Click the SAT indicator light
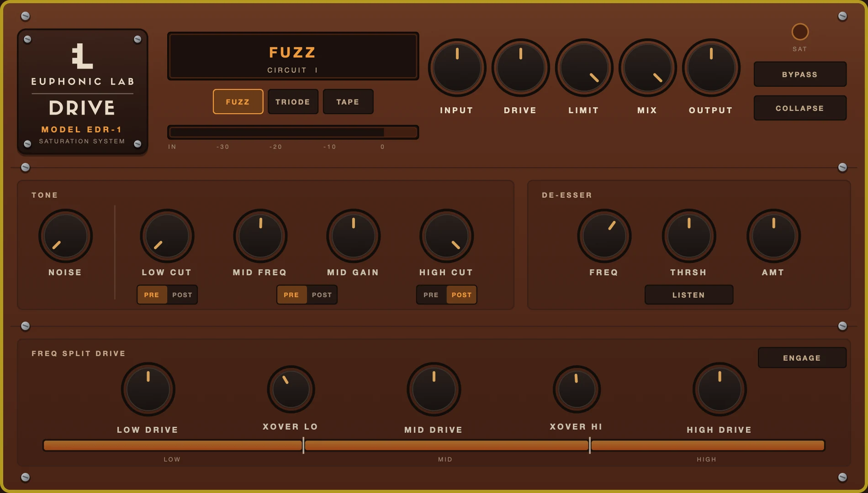Image resolution: width=868 pixels, height=493 pixels. tap(800, 31)
